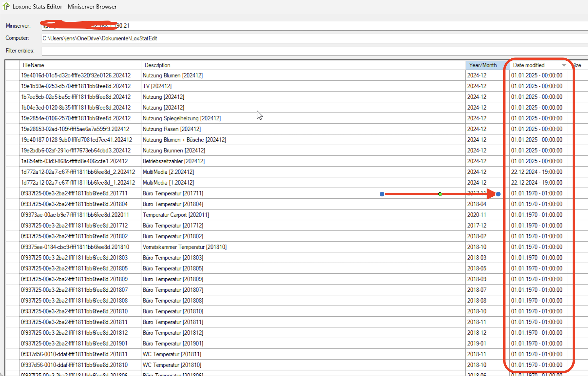The image size is (588, 376).
Task: Click the blue handle at the arrow tip
Action: (x=498, y=194)
